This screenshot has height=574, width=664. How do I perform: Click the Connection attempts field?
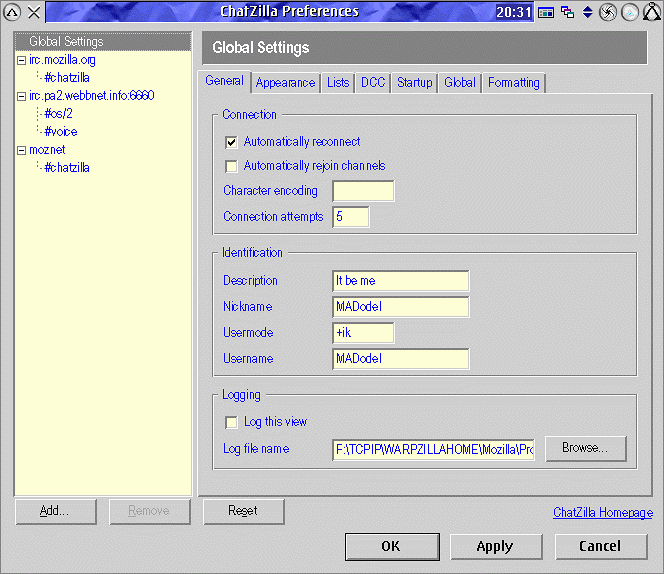351,217
